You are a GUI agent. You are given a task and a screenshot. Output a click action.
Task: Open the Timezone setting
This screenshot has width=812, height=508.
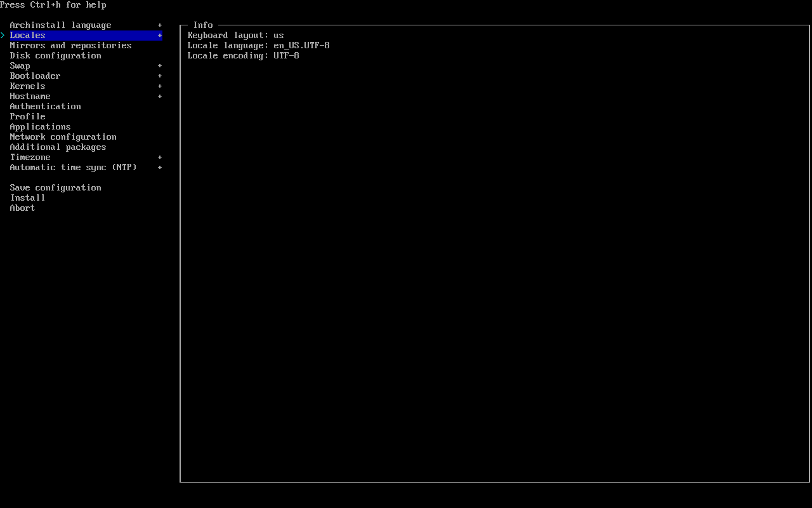[x=30, y=157]
